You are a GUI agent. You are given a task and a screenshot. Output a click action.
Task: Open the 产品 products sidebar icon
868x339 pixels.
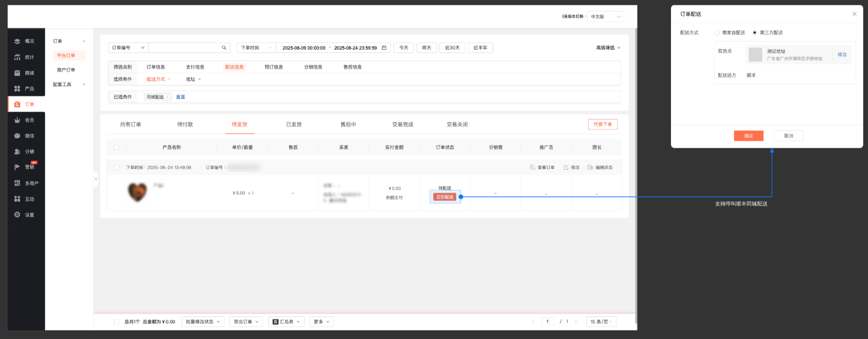17,88
